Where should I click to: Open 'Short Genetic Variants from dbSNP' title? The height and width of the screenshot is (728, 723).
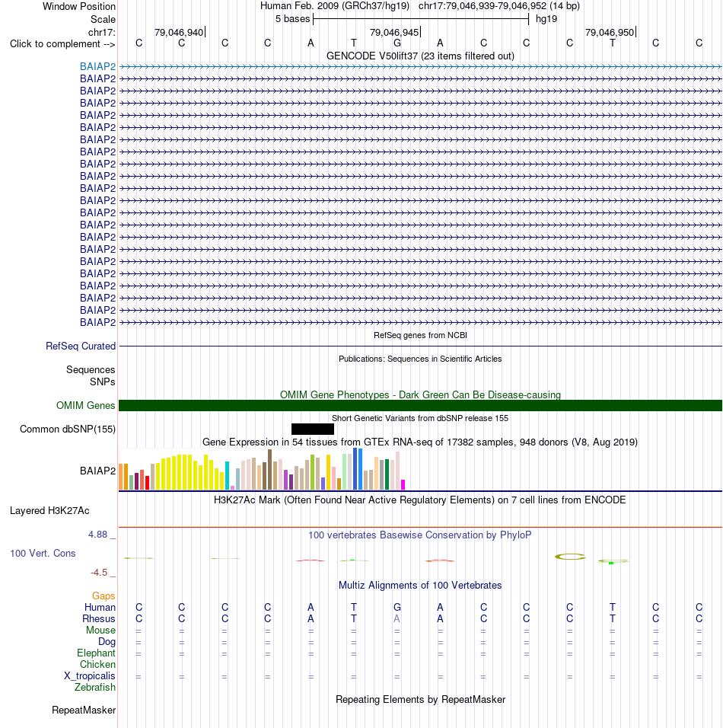click(420, 418)
